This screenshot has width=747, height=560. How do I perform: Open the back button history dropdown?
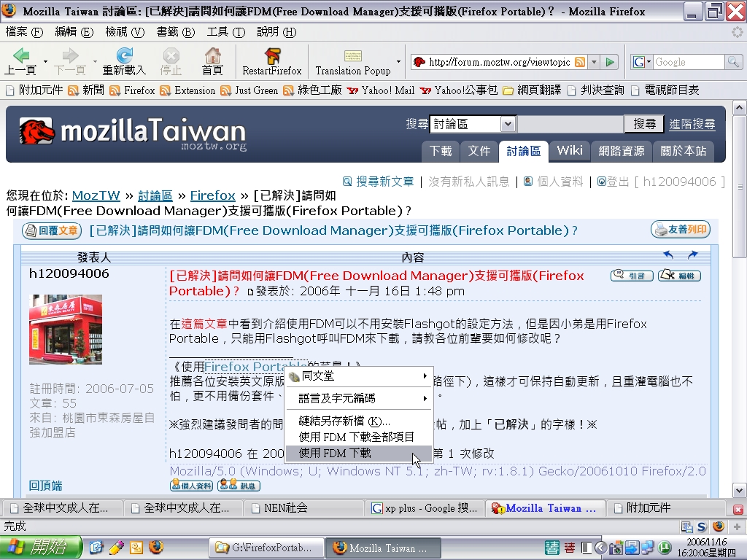[x=45, y=62]
